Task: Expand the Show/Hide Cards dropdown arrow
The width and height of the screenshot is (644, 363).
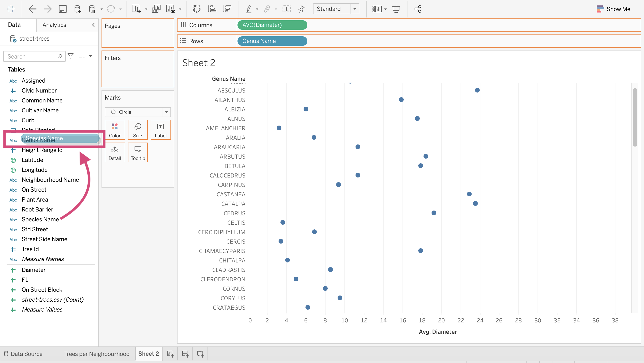Action: pos(385,9)
